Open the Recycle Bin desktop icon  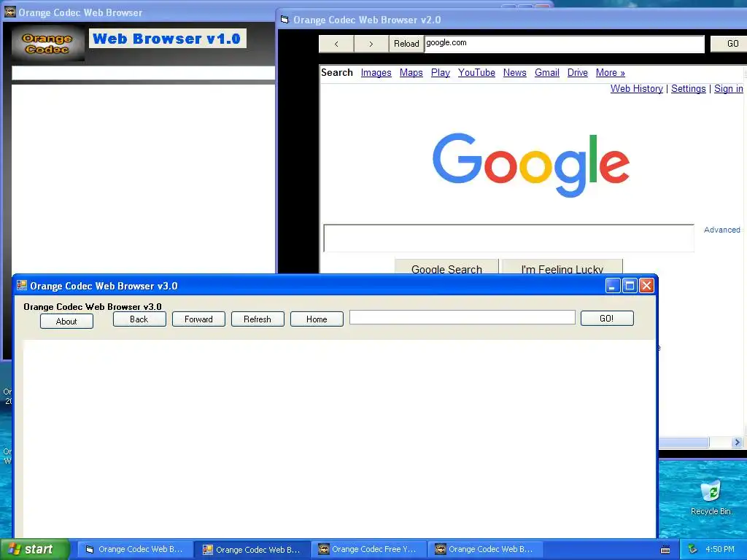(711, 497)
